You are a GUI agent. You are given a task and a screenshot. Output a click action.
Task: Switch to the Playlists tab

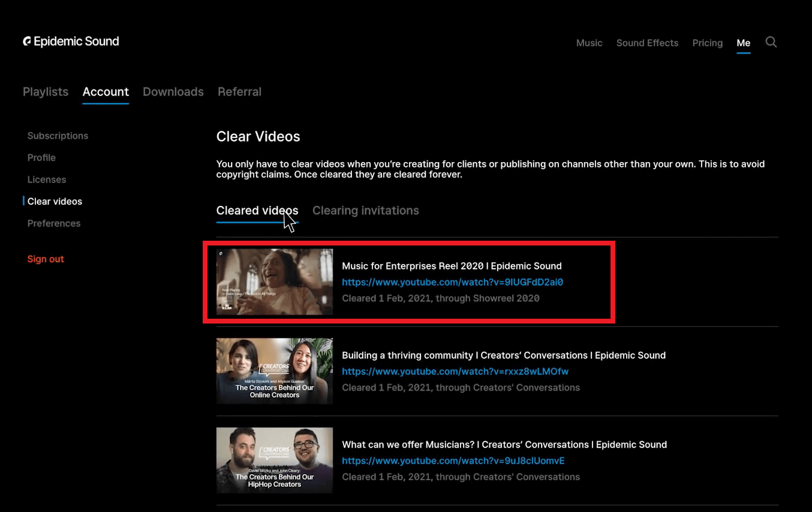(x=46, y=92)
